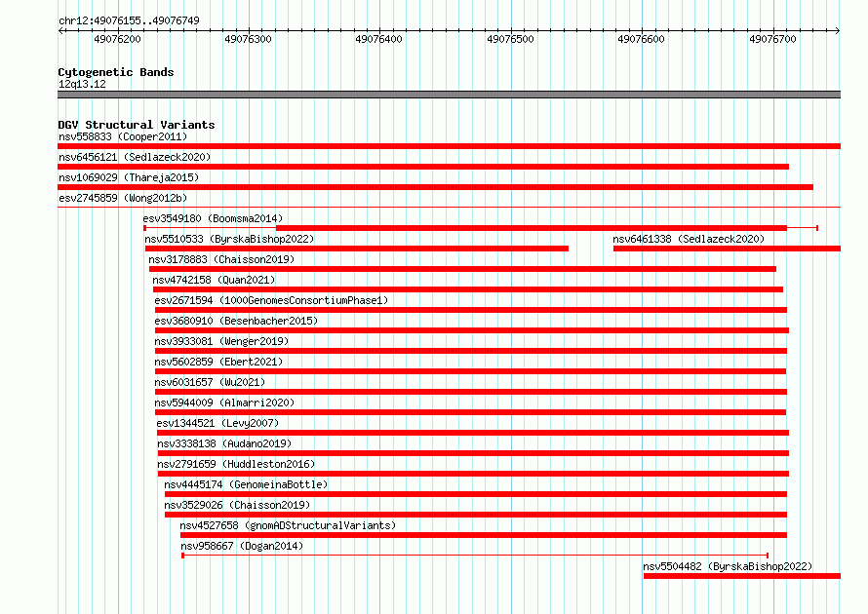Click the red bar under nsv5510533
Screen dimensions: 868x614
(357, 249)
